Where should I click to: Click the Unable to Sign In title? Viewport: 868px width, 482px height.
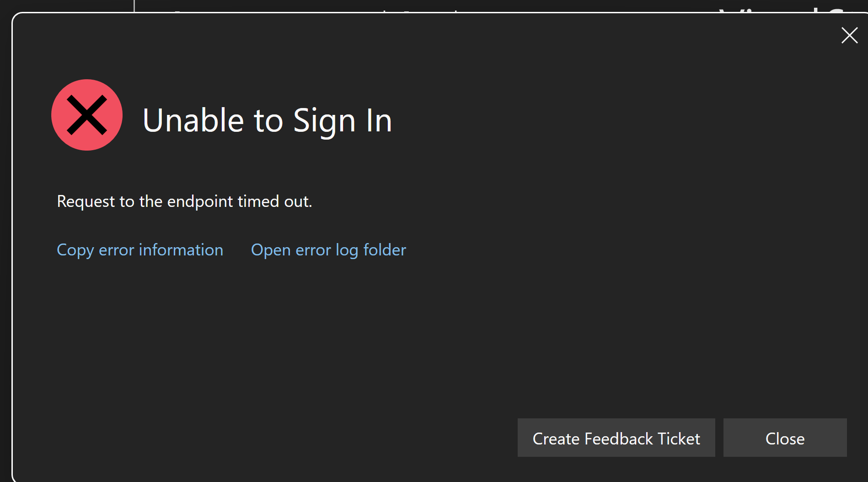pyautogui.click(x=267, y=120)
